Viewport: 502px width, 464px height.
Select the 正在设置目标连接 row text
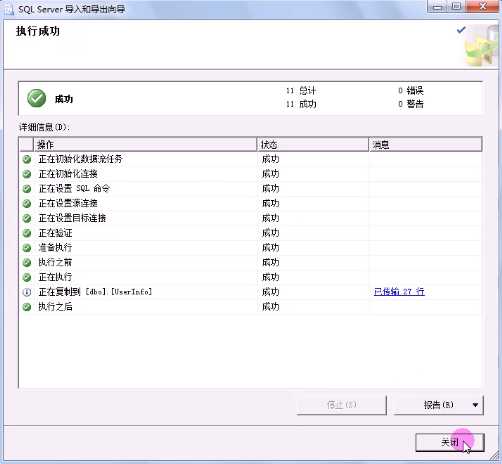(x=72, y=218)
